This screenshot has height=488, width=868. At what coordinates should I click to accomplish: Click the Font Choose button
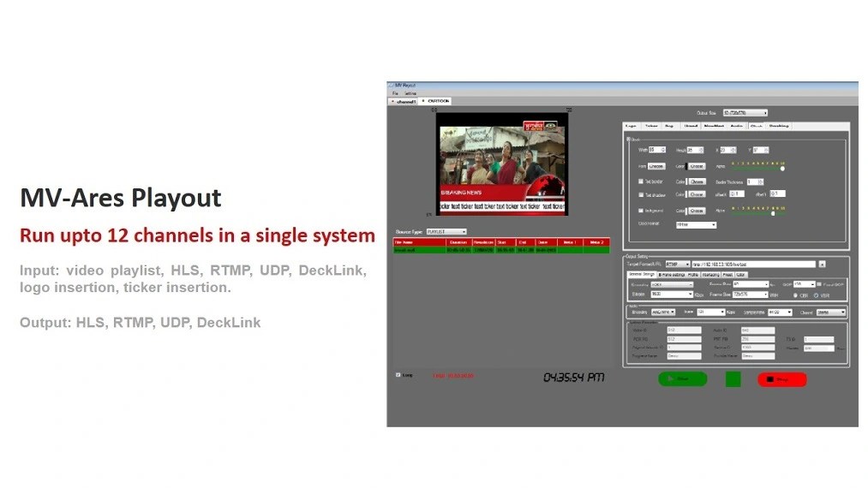pyautogui.click(x=656, y=166)
